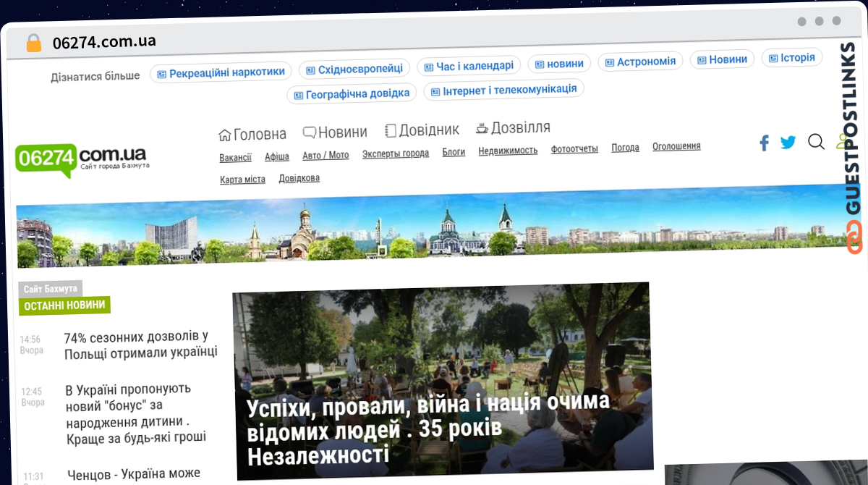Viewport: 868px width, 485px height.
Task: Open the Головна menu item
Action: point(252,134)
